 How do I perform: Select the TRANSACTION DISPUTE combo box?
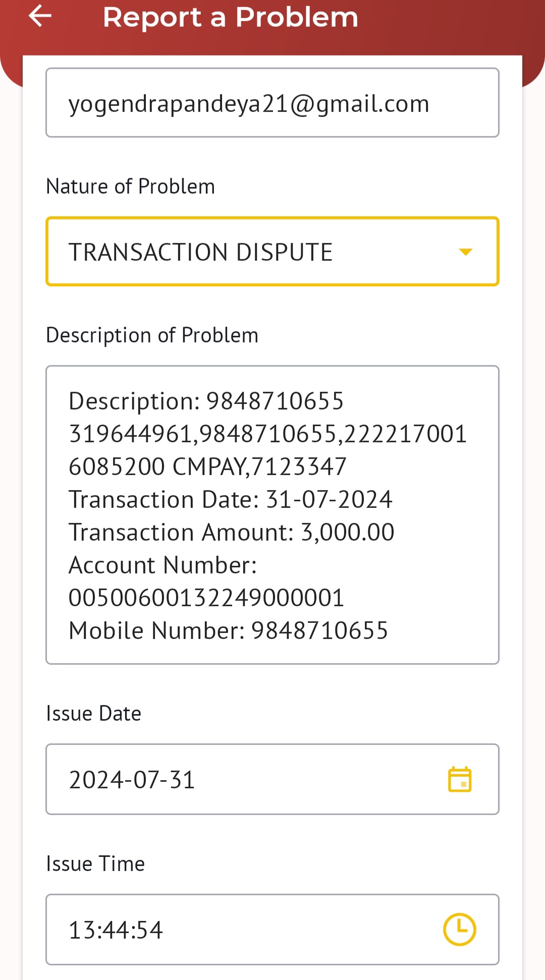(x=272, y=252)
